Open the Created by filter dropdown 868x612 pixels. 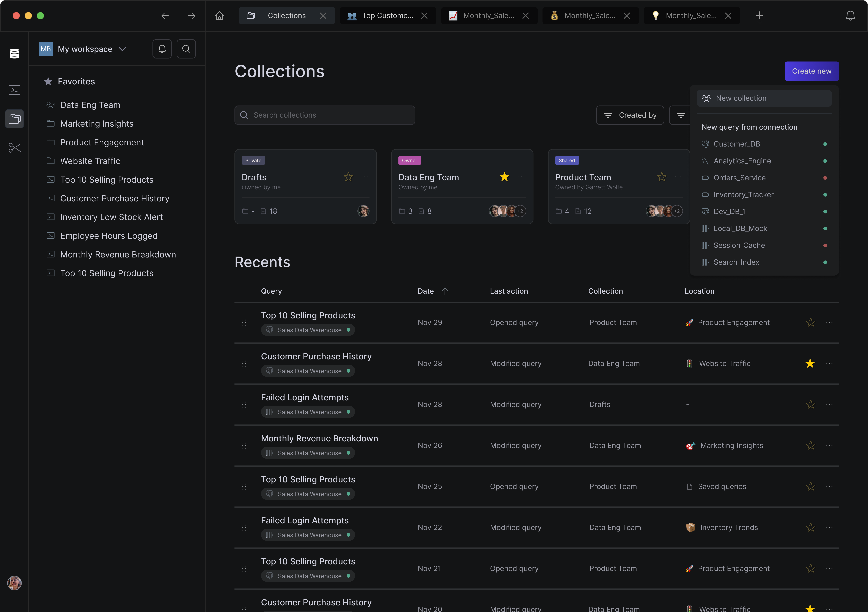(630, 115)
